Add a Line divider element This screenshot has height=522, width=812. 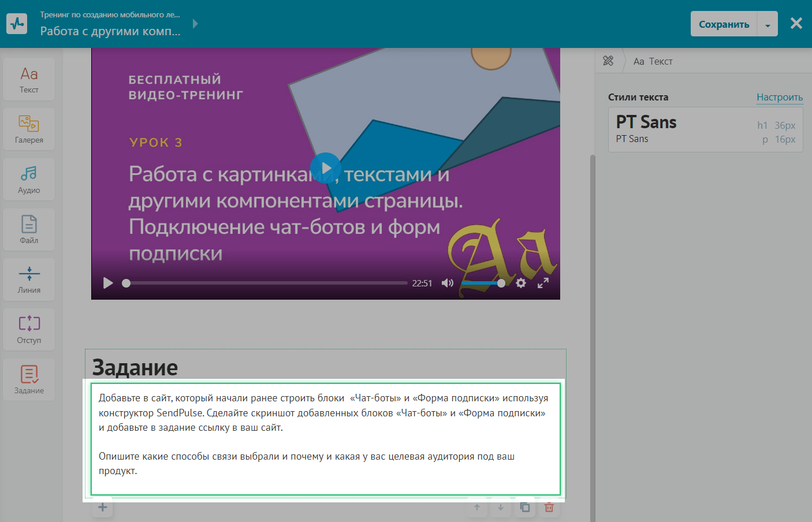(x=29, y=280)
